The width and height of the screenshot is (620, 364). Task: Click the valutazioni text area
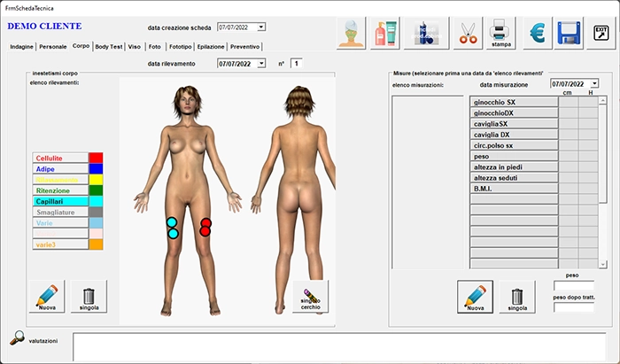[x=339, y=347]
